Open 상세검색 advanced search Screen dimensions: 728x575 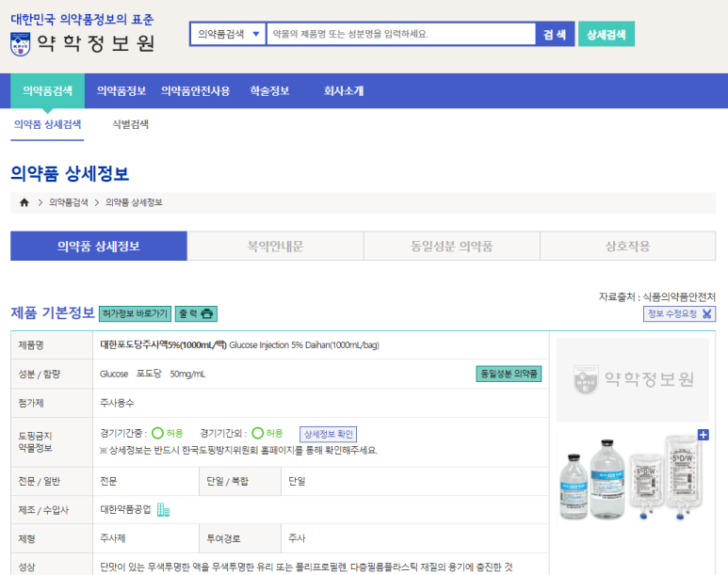[606, 34]
